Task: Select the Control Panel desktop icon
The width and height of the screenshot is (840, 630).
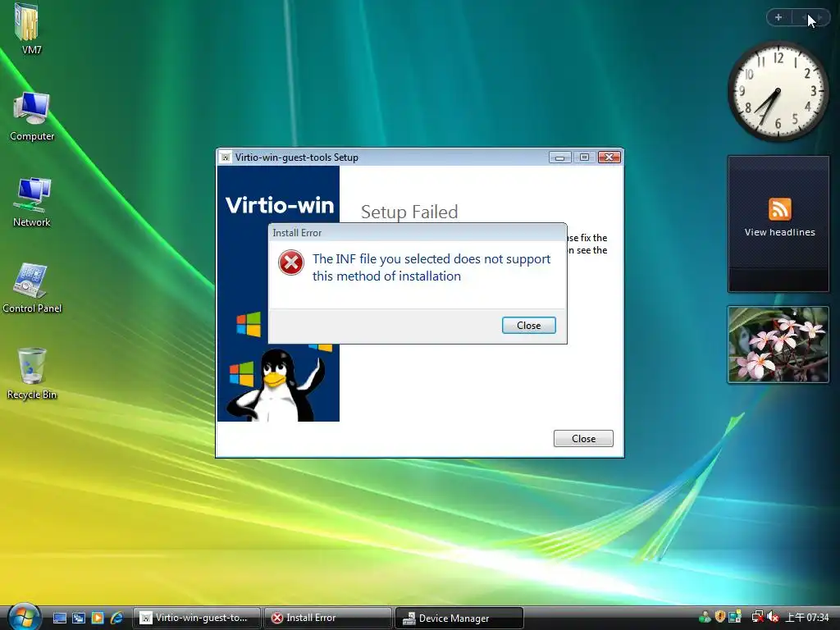Action: pos(32,288)
